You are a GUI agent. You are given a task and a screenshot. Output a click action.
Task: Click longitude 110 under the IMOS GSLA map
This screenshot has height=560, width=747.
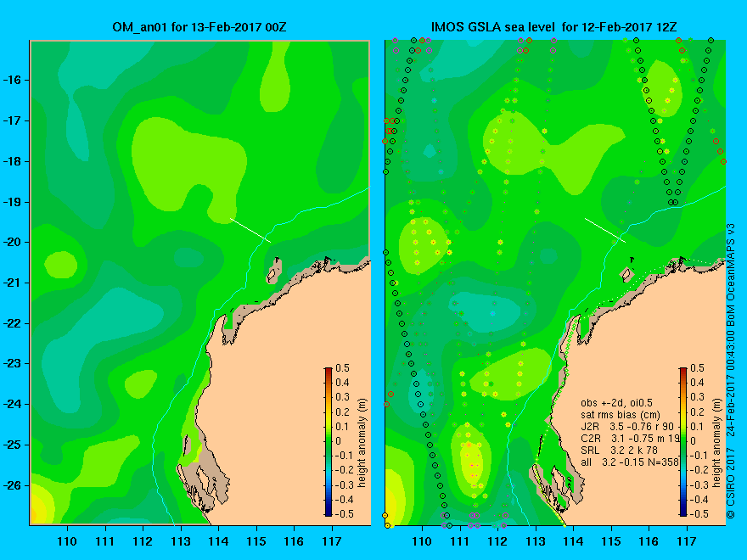(422, 541)
